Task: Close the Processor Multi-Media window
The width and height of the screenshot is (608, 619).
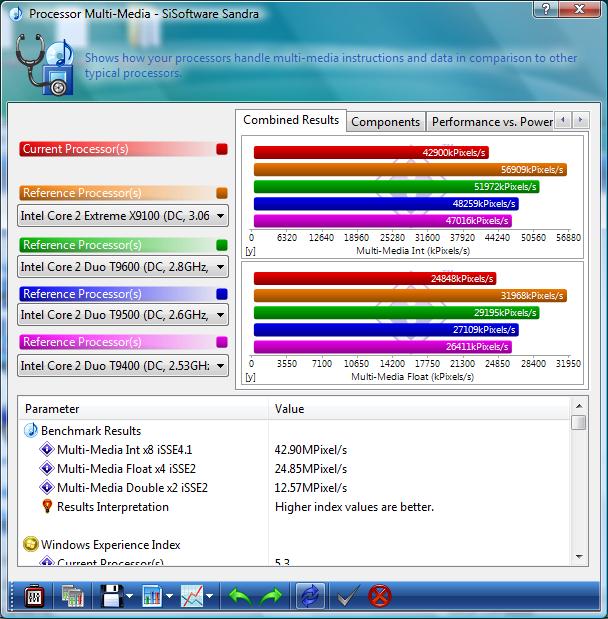Action: tap(579, 9)
